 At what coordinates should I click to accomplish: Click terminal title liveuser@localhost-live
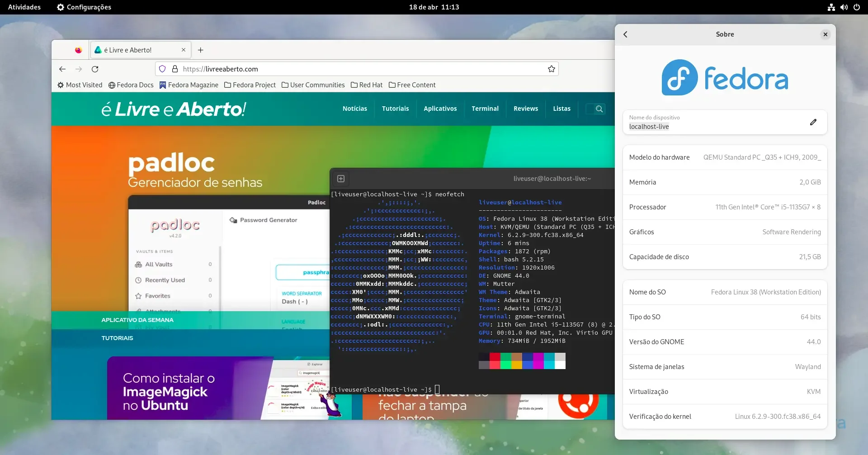(x=552, y=179)
